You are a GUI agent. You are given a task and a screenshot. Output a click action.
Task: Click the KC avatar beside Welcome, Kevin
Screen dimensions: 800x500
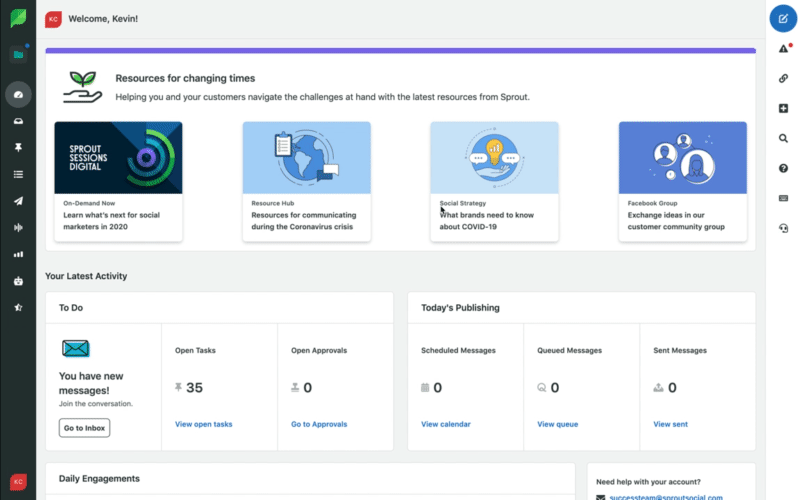coord(53,19)
